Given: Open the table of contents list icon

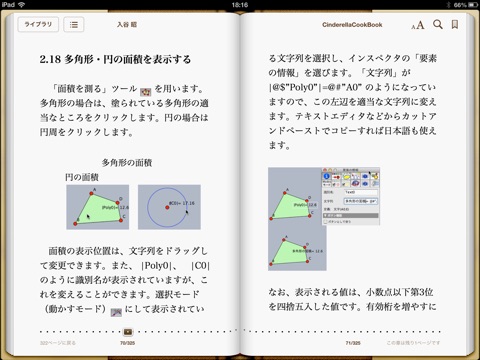Looking at the screenshot, I should [74, 24].
